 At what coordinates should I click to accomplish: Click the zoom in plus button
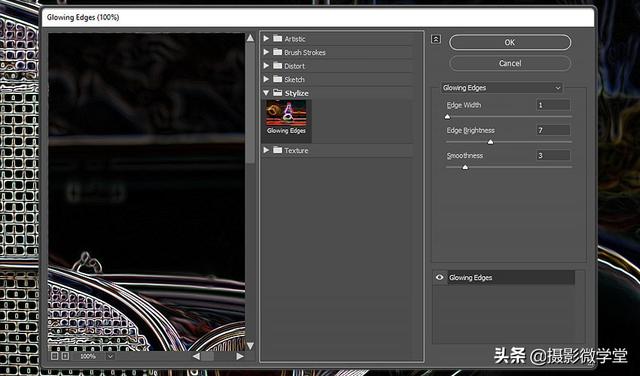pos(65,356)
